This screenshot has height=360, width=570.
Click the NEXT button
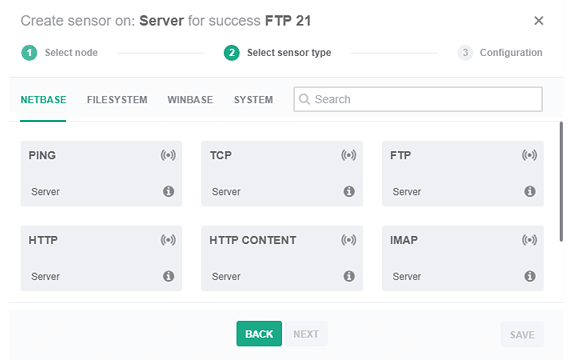pos(306,334)
